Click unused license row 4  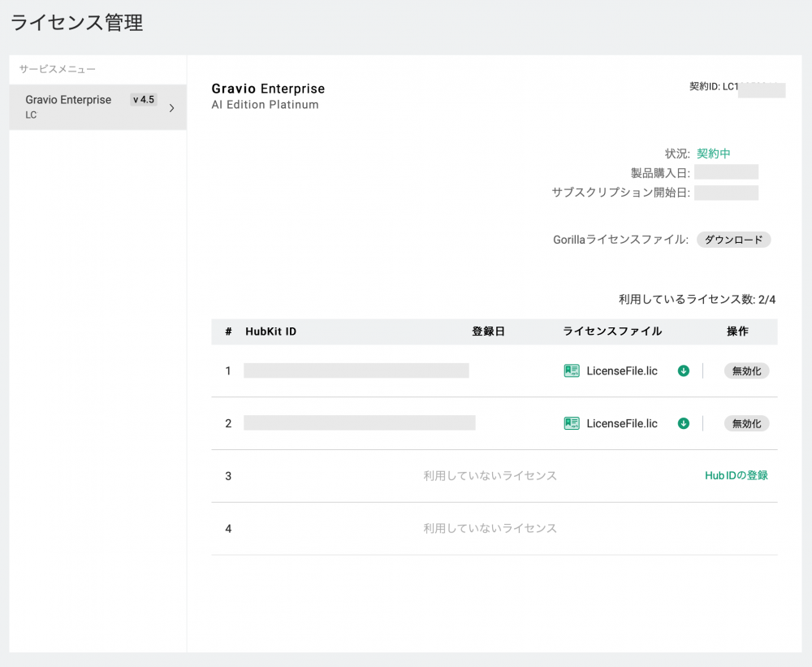pyautogui.click(x=490, y=528)
